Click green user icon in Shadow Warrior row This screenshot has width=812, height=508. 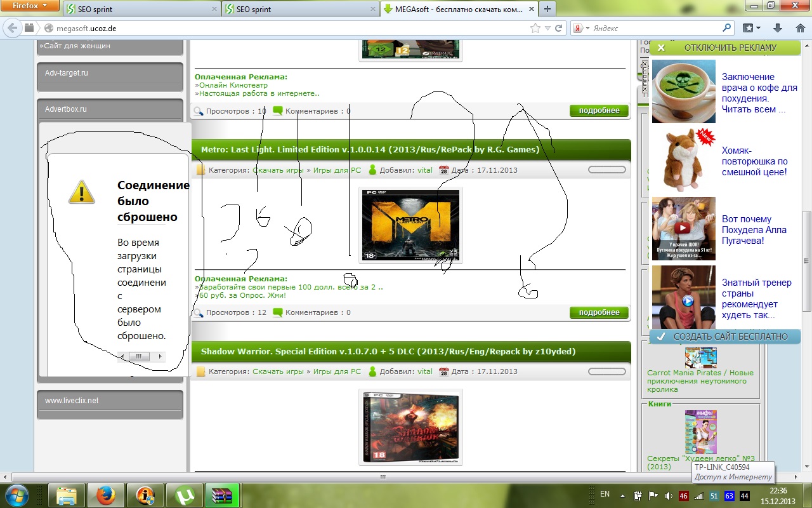[x=373, y=371]
